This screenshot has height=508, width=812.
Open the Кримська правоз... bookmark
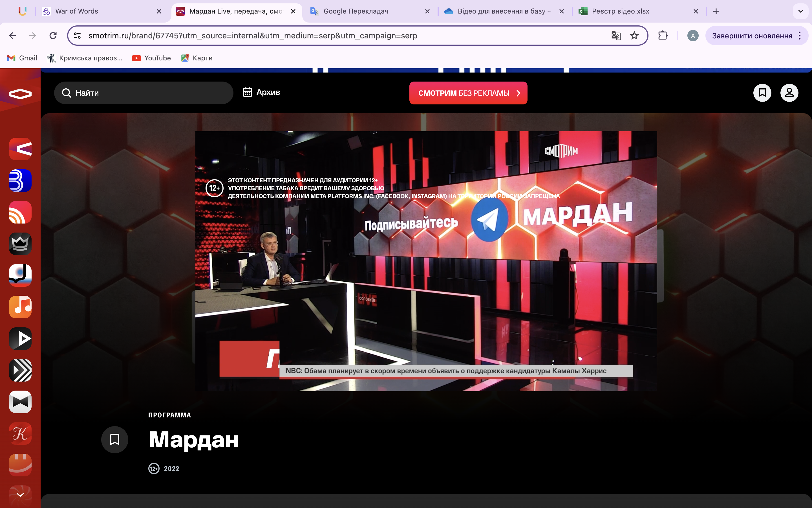(x=84, y=58)
